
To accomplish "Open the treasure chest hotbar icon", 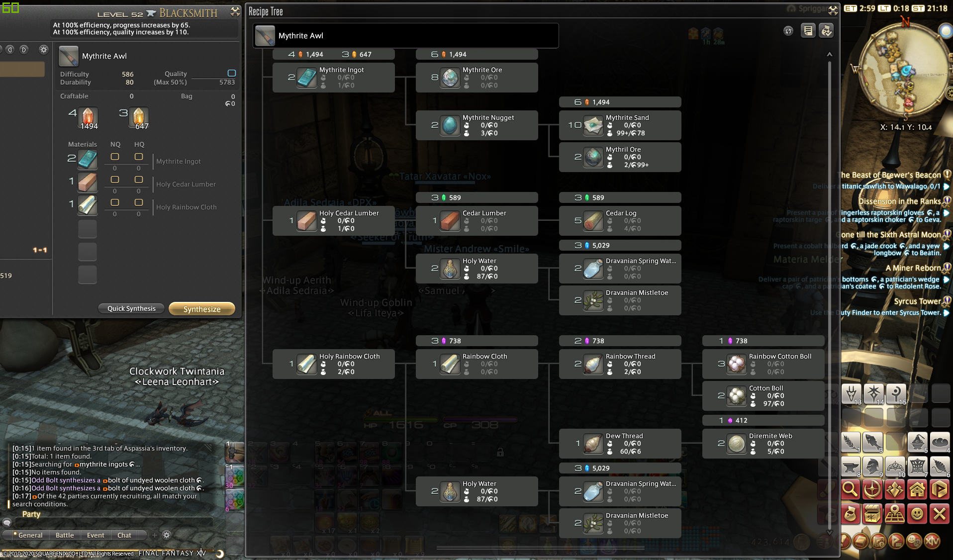I will 873,514.
